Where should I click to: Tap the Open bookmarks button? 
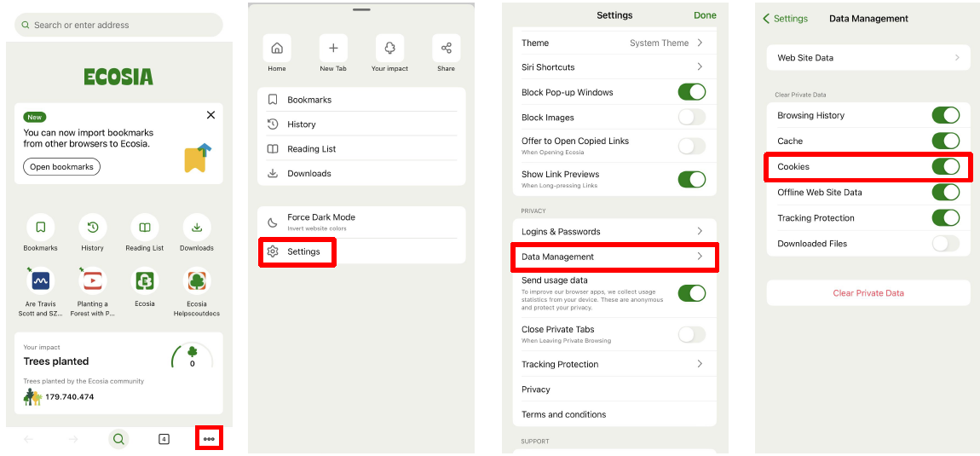[x=62, y=167]
